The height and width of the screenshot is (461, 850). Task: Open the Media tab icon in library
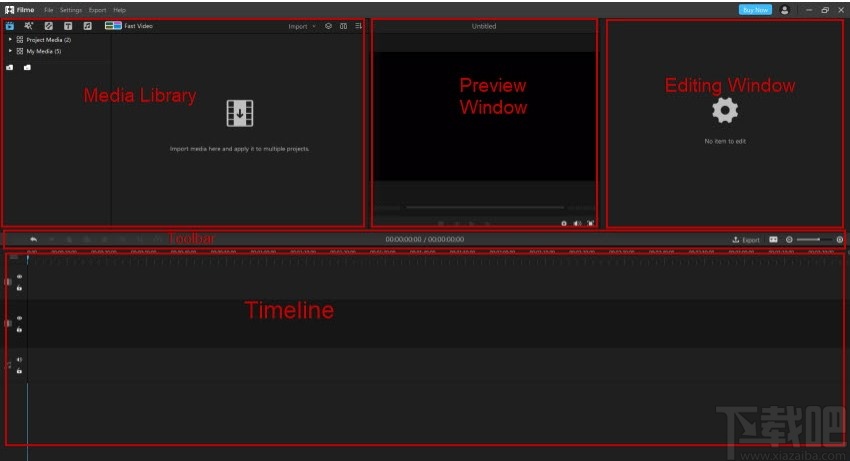pos(10,25)
